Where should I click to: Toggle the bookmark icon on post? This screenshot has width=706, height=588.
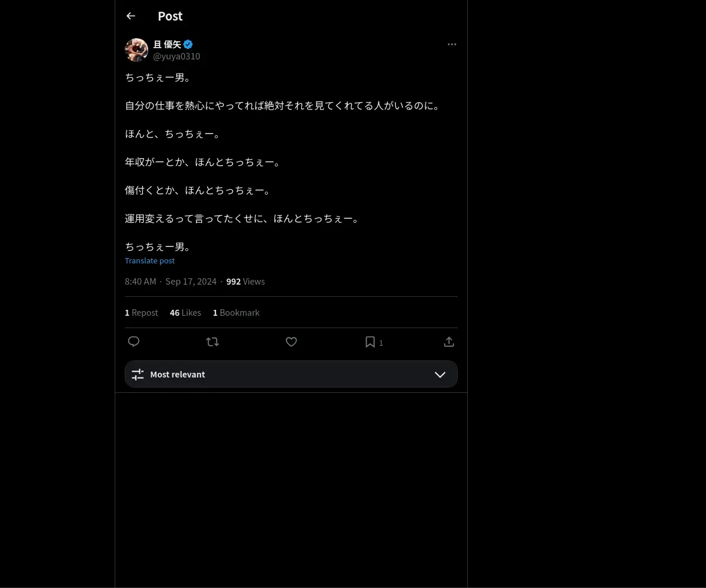[370, 342]
